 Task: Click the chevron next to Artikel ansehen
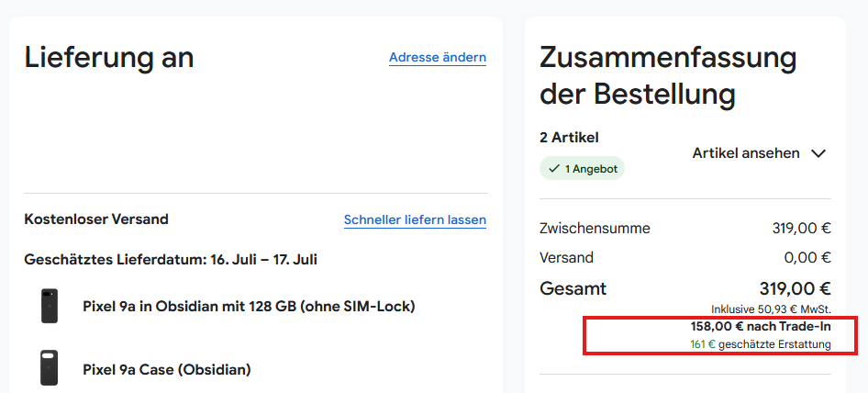coord(818,153)
